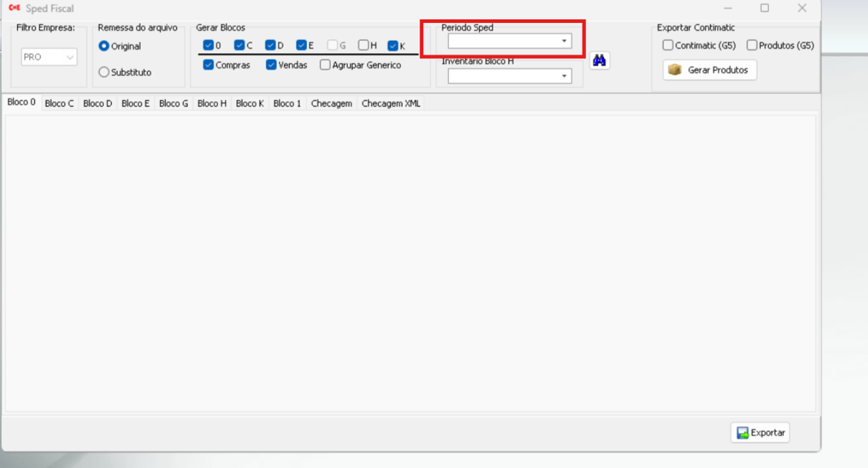This screenshot has height=468, width=868.
Task: Click the binoculars search icon
Action: point(600,61)
